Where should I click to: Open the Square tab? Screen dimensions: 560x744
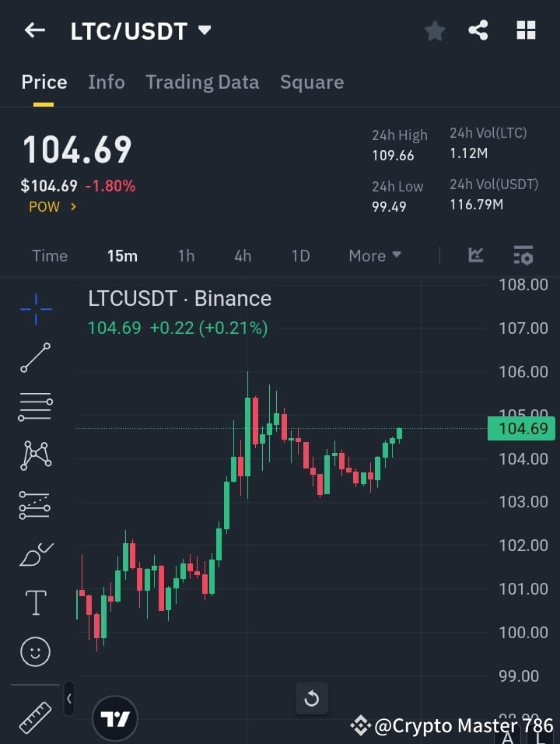point(312,82)
